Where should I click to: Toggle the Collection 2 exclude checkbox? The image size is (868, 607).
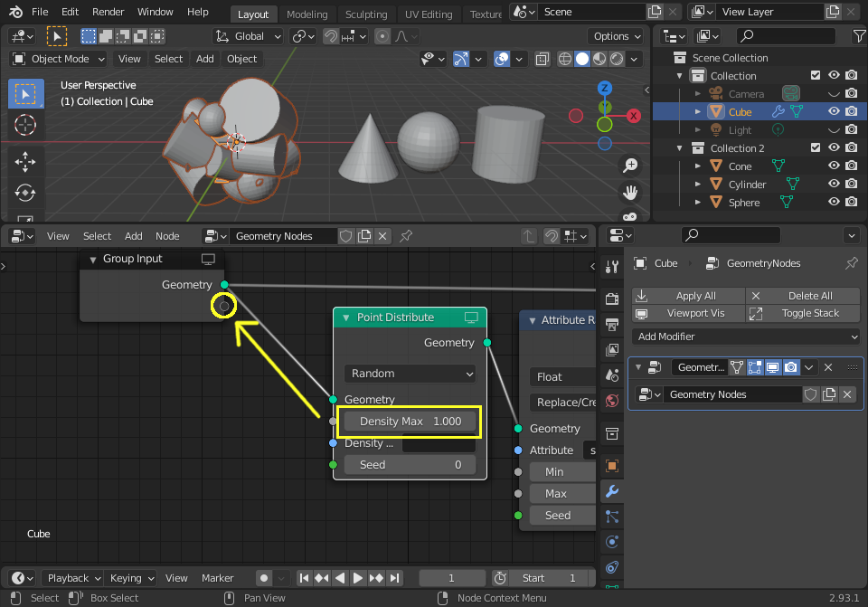[x=816, y=147]
